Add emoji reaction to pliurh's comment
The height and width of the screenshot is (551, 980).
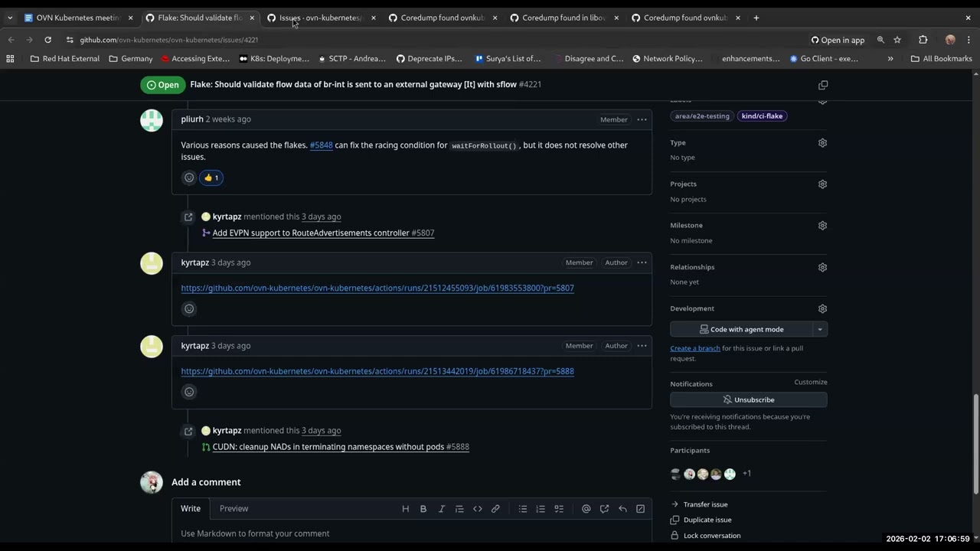click(x=189, y=178)
